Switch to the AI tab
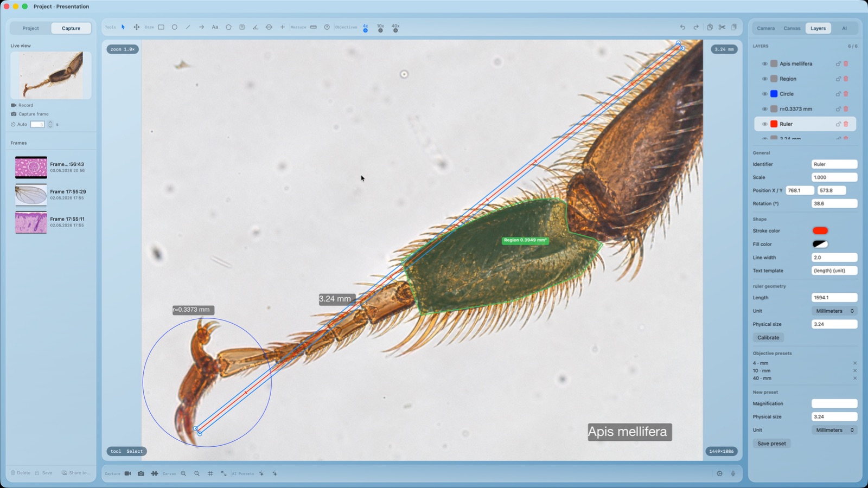868x488 pixels. pos(844,28)
